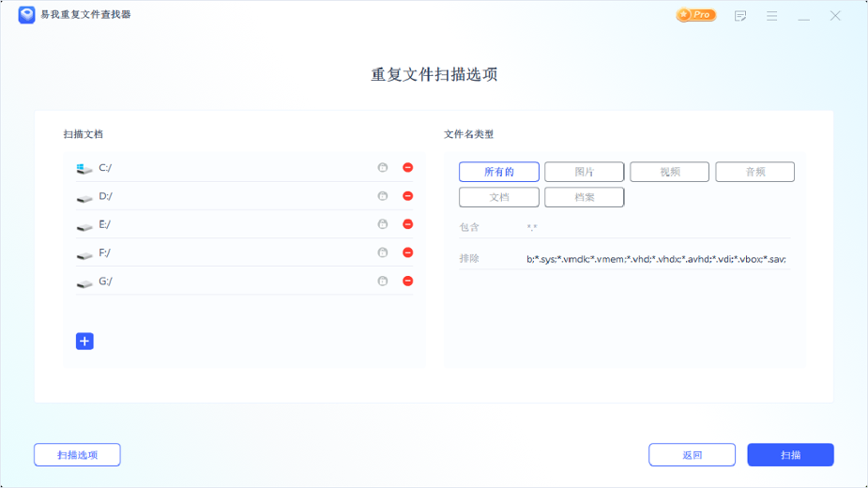Toggle the lock icon on C:/ row
This screenshot has height=488, width=868.
(x=383, y=167)
